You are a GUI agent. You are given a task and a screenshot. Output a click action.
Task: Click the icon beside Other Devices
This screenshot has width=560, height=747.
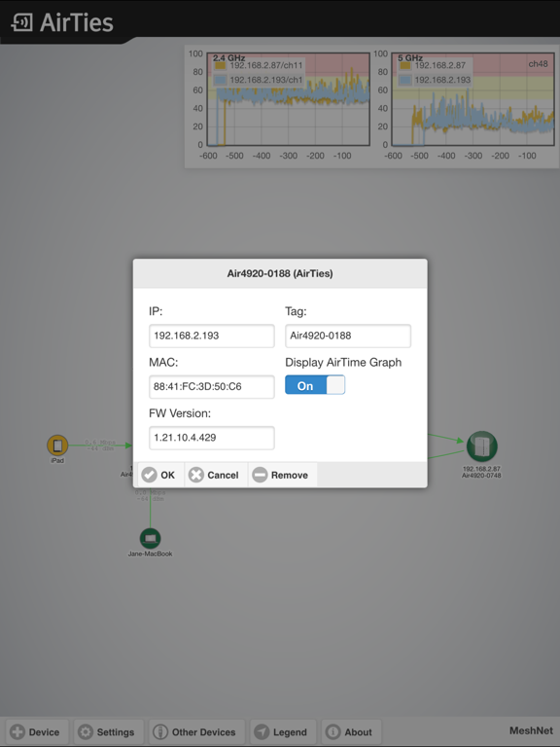coord(160,731)
